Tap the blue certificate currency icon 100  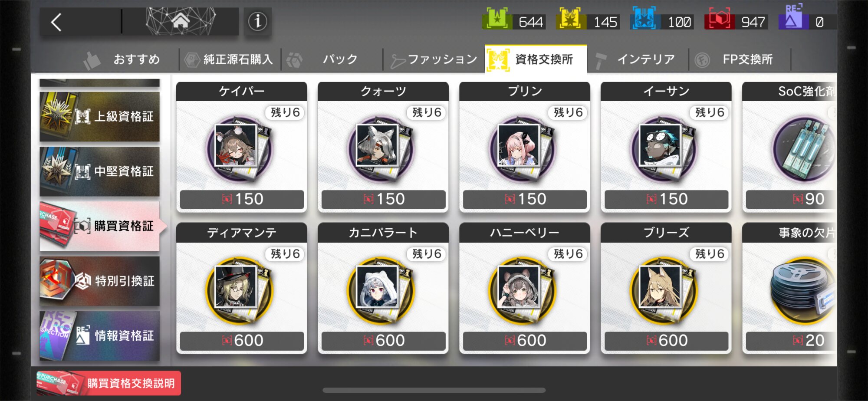(644, 20)
